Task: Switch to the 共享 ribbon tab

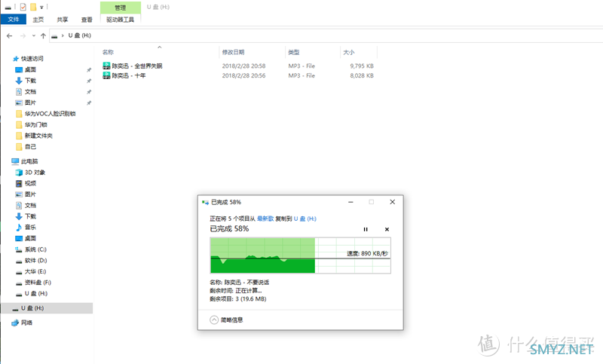Action: tap(63, 20)
